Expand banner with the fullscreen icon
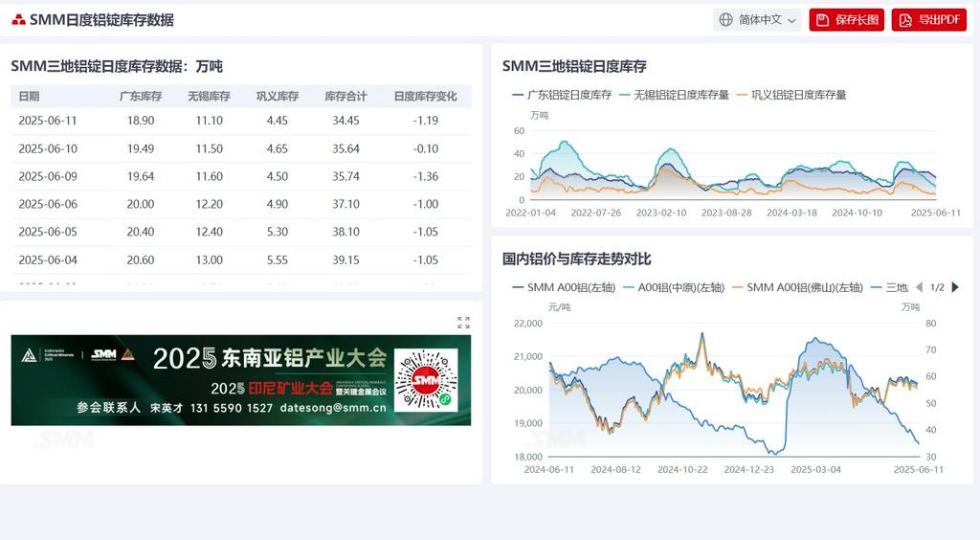 click(463, 323)
